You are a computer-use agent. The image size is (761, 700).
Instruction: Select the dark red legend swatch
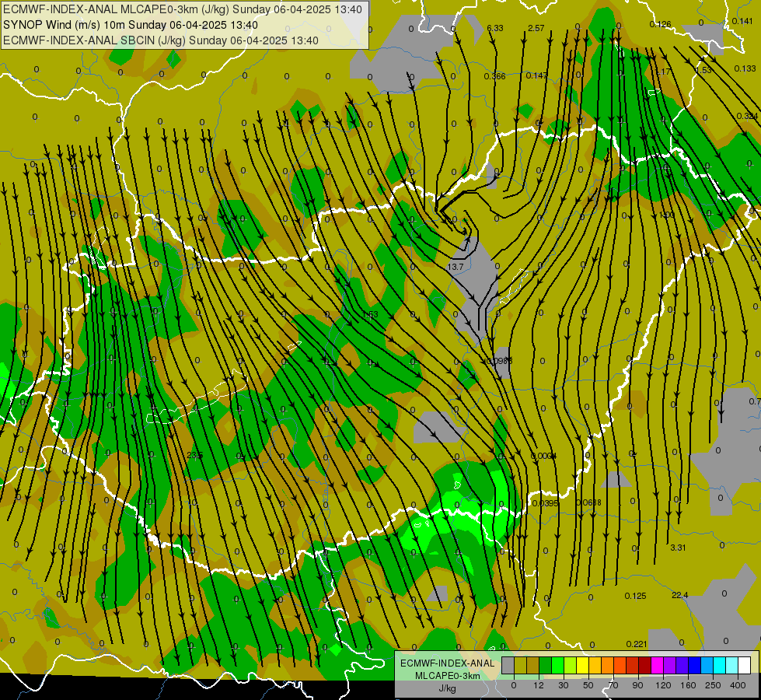point(644,666)
